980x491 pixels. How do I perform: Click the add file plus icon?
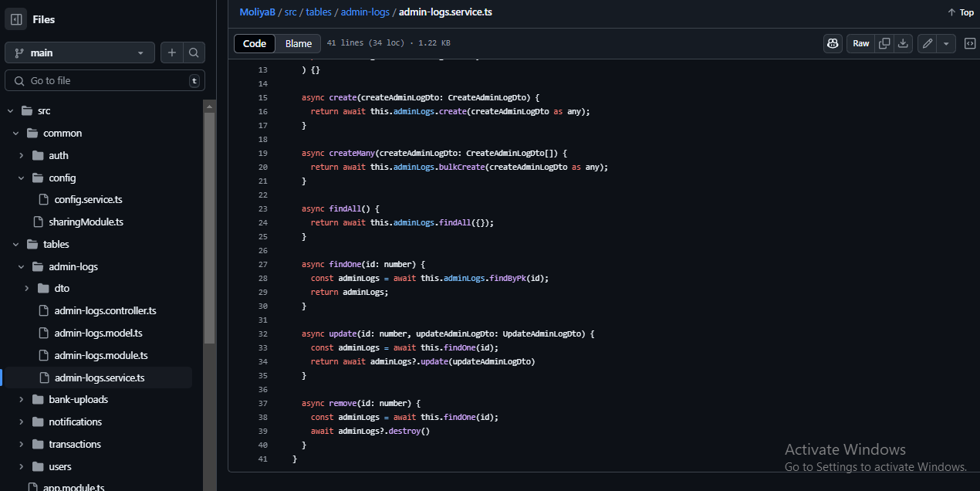click(171, 52)
